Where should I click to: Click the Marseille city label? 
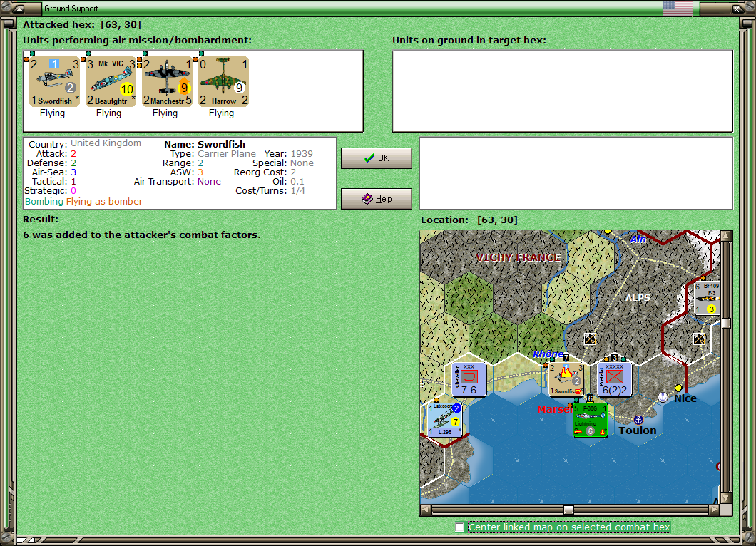(554, 409)
